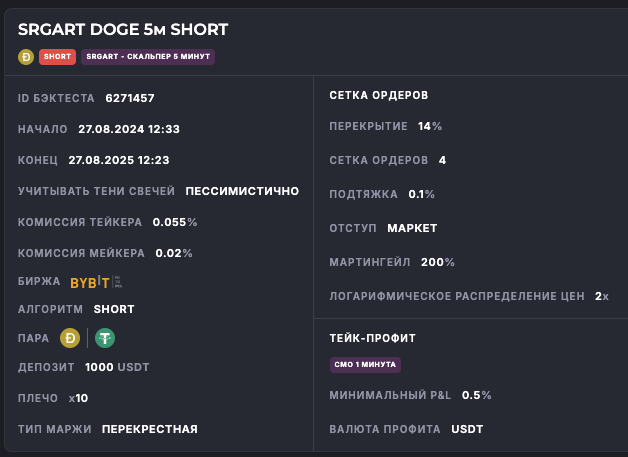
Task: Select the SRGART - СКАЛЬПЕР 5 МИНУТ tag
Action: [x=148, y=56]
